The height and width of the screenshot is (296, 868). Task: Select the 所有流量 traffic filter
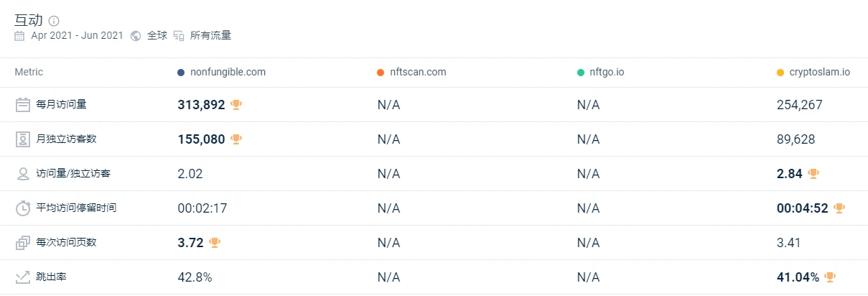point(210,35)
